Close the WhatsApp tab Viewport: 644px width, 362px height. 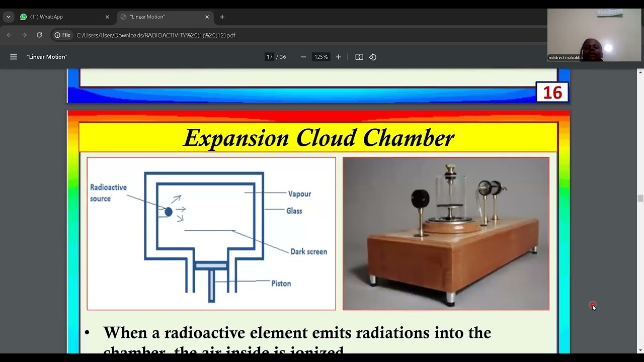[107, 17]
